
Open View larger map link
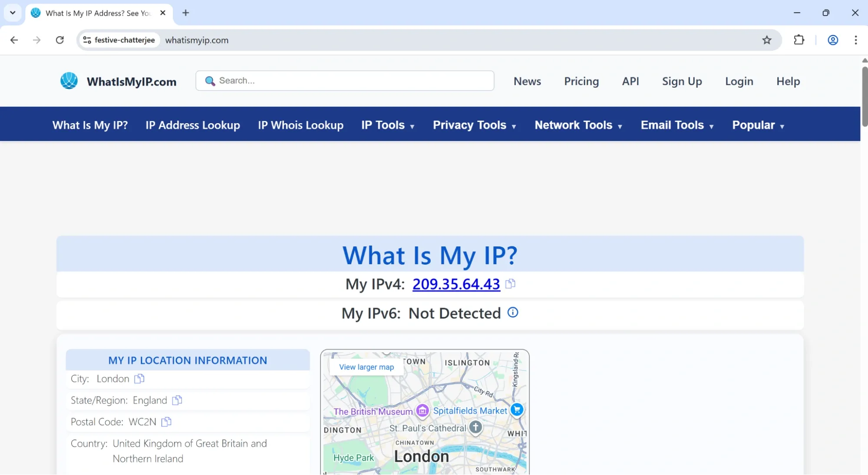click(x=366, y=367)
